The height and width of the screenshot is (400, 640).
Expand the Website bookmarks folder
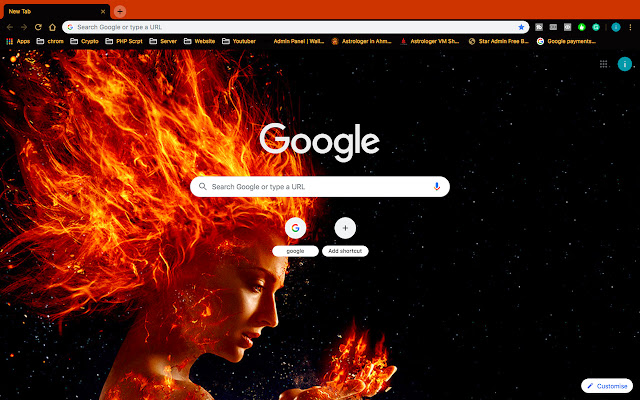point(200,41)
